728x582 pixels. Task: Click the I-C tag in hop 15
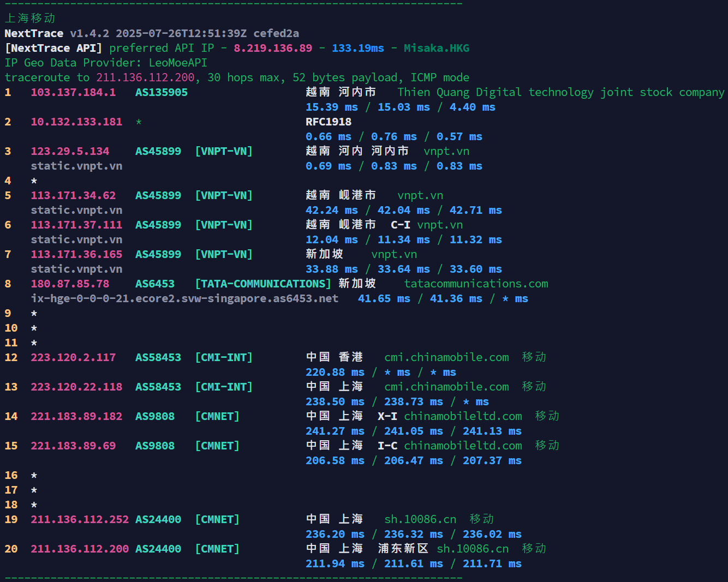[387, 446]
